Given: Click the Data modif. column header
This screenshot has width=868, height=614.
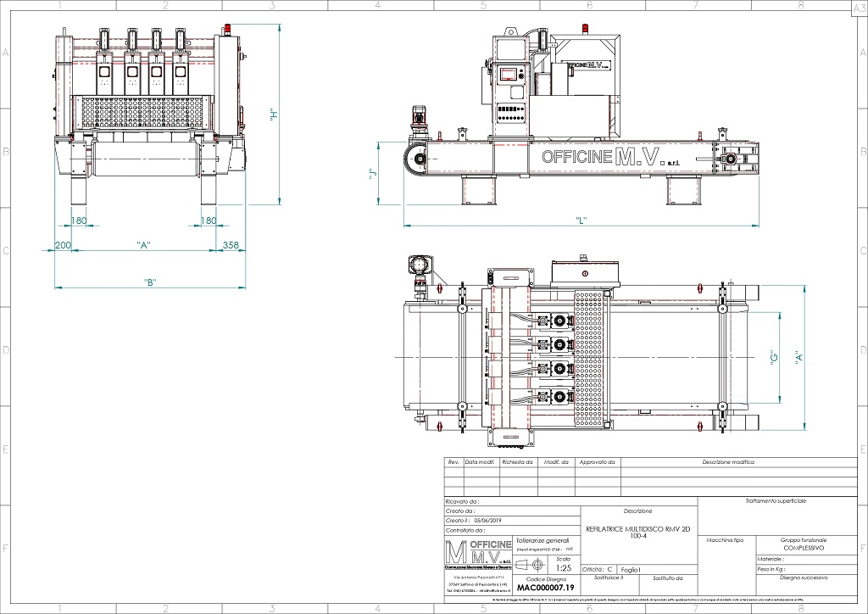Looking at the screenshot, I should point(480,461).
